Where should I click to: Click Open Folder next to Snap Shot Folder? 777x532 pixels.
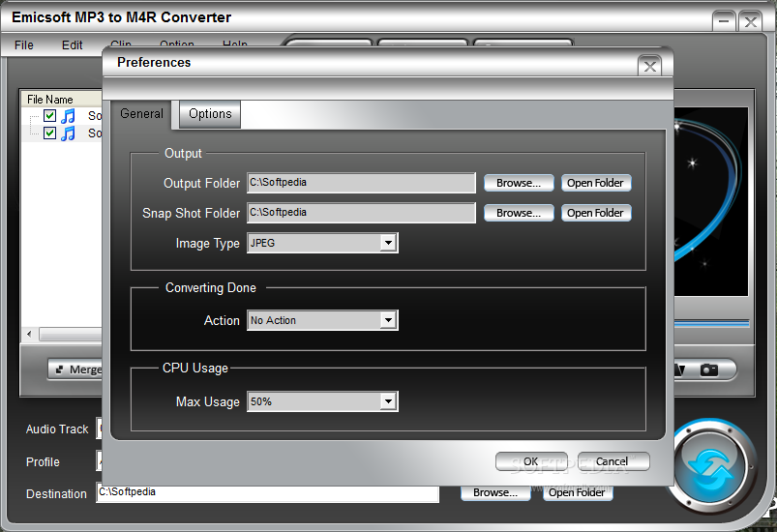596,213
